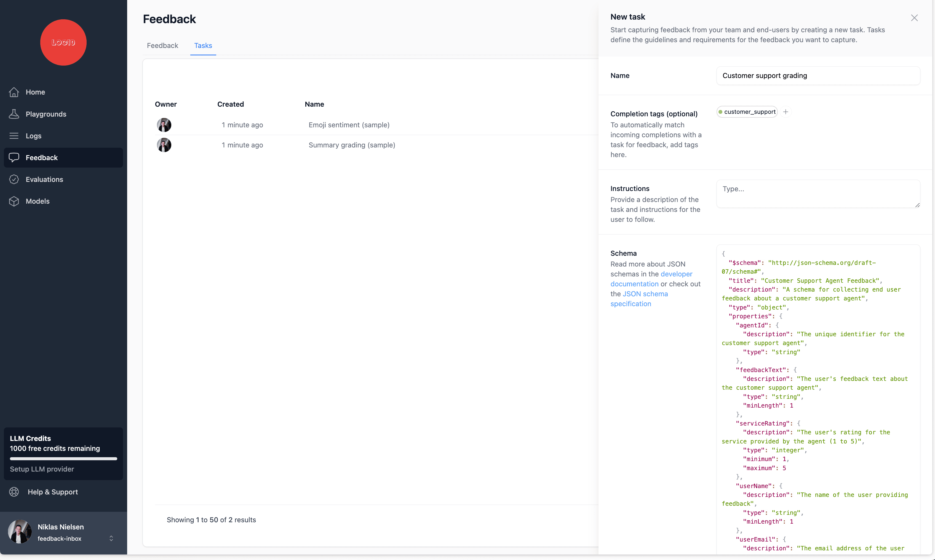Add a new completion tag with plus icon

click(786, 112)
